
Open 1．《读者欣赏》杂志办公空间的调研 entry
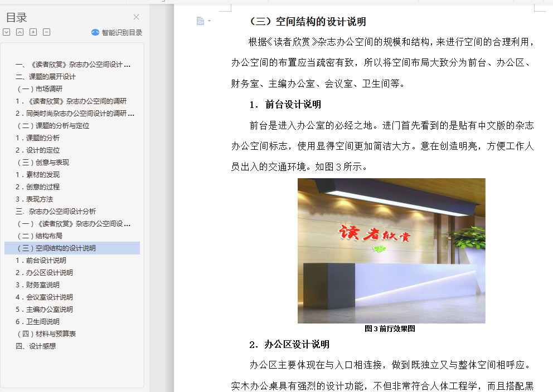pyautogui.click(x=71, y=101)
